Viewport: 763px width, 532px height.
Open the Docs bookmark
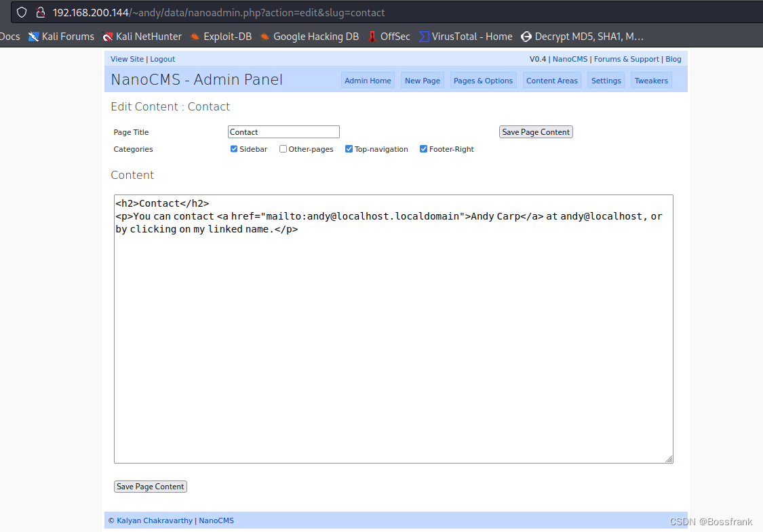tap(9, 37)
